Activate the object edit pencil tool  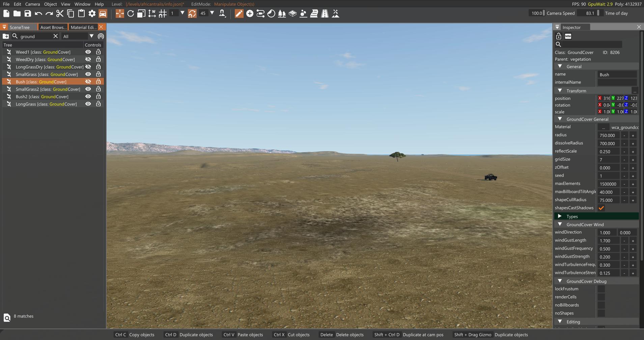pyautogui.click(x=239, y=13)
